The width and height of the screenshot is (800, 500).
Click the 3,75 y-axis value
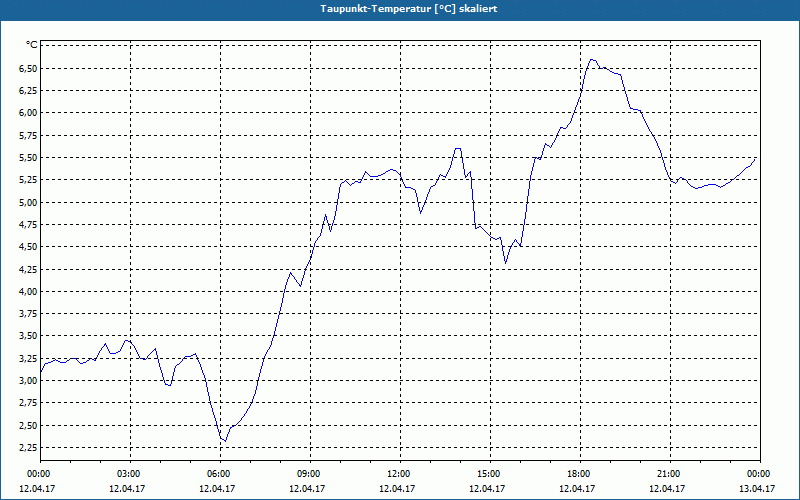click(x=28, y=314)
